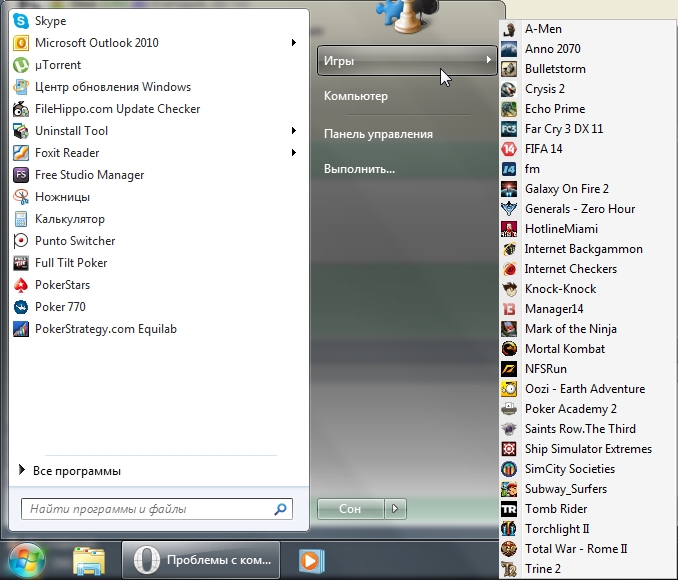Open µTorrent via its green icon
The width and height of the screenshot is (678, 580).
pos(21,65)
